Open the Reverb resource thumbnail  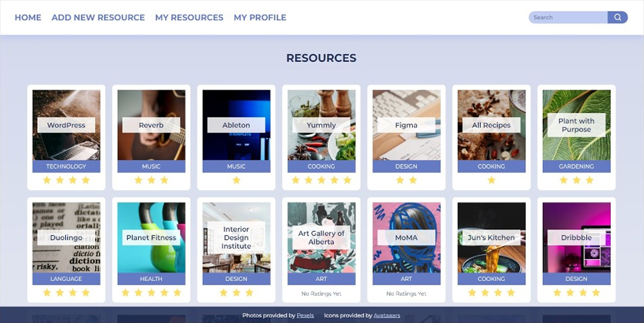151,125
